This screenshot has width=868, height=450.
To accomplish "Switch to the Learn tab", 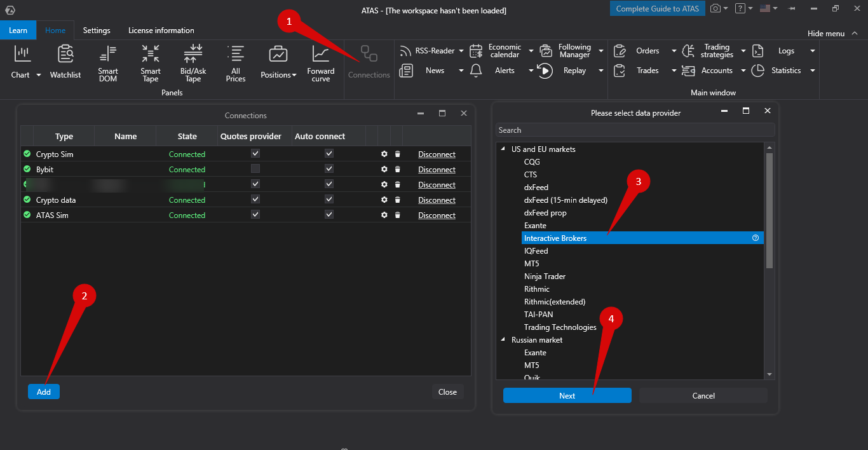I will click(18, 31).
